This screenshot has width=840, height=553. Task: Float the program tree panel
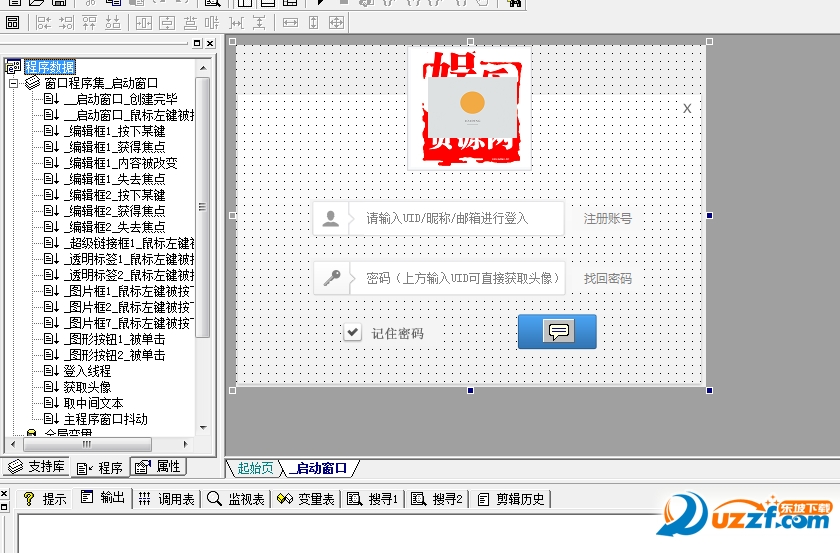(197, 43)
